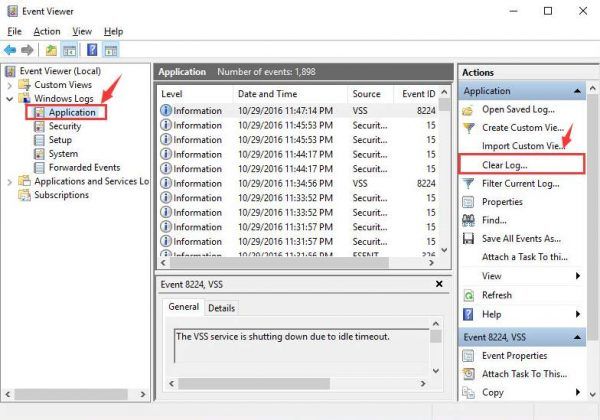The width and height of the screenshot is (600, 420).
Task: Expand Applications and Services Logs node
Action: pos(11,181)
